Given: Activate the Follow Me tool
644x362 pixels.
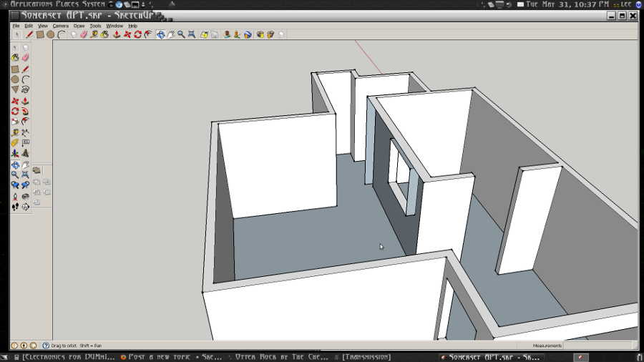Looking at the screenshot, I should [26, 111].
